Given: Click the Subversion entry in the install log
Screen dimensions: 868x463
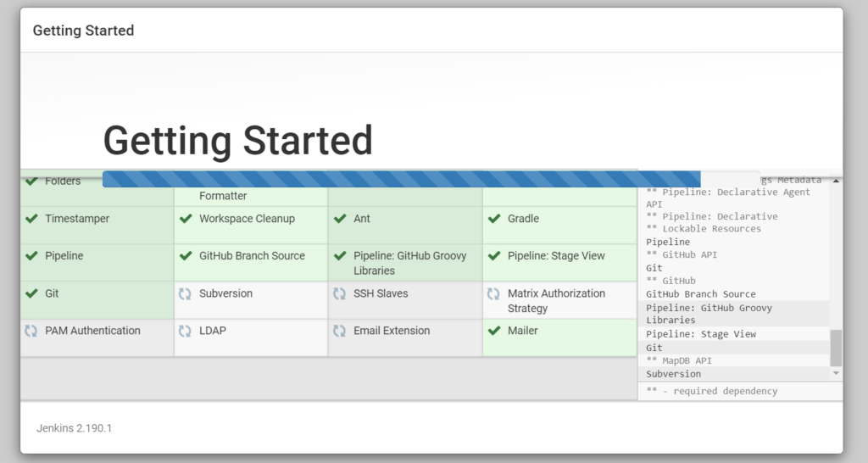Looking at the screenshot, I should (x=673, y=374).
